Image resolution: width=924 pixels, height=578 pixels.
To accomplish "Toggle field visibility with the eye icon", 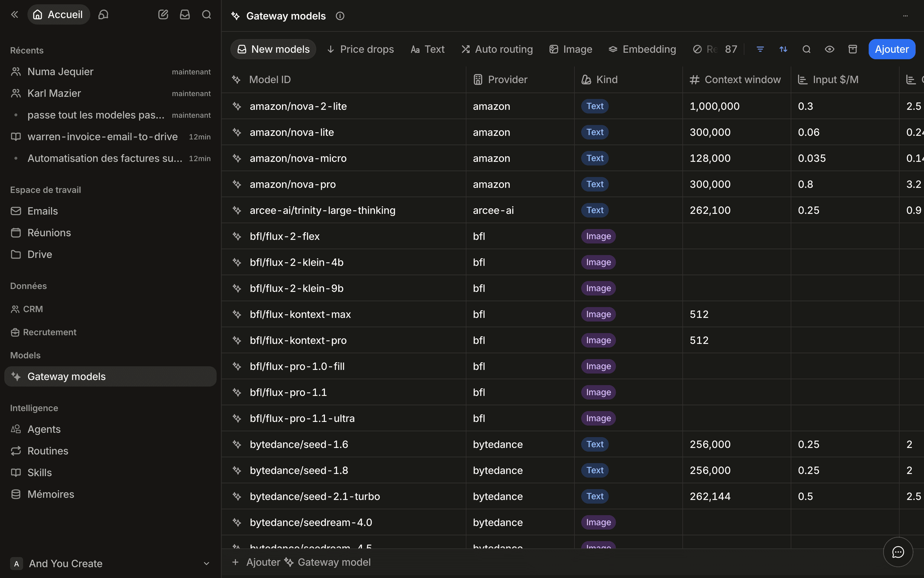I will (x=829, y=49).
